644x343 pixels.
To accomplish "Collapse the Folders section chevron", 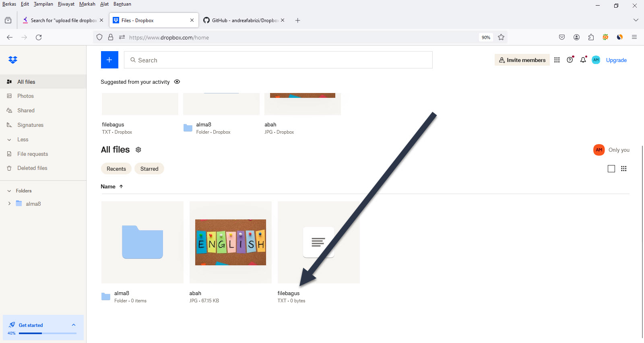I will 9,191.
